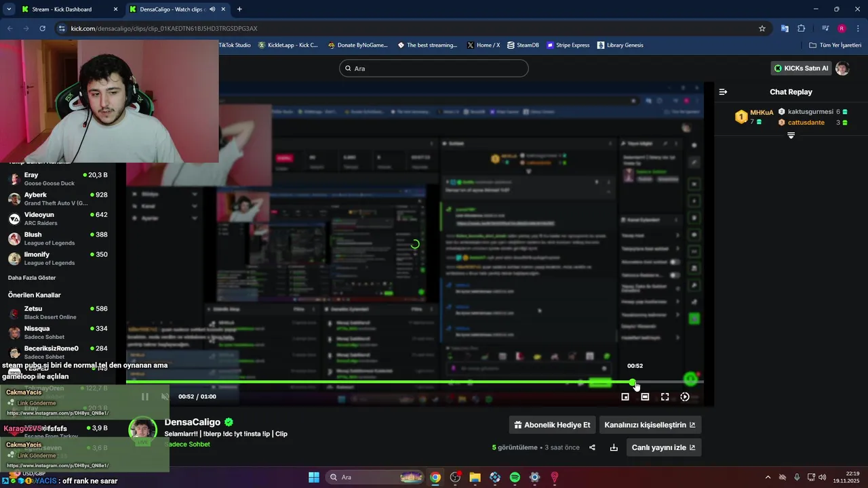Viewport: 868px width, 488px height.
Task: Open Kicklet.app bookmark
Action: 288,45
